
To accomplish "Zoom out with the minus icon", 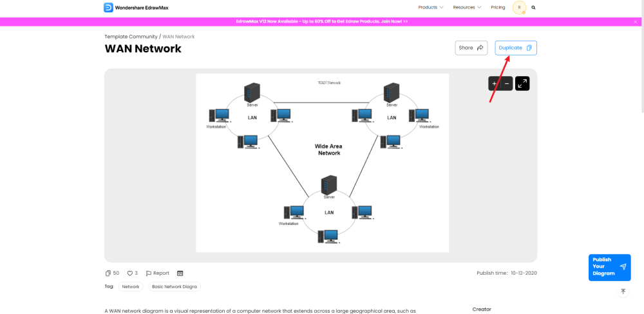I will point(506,83).
